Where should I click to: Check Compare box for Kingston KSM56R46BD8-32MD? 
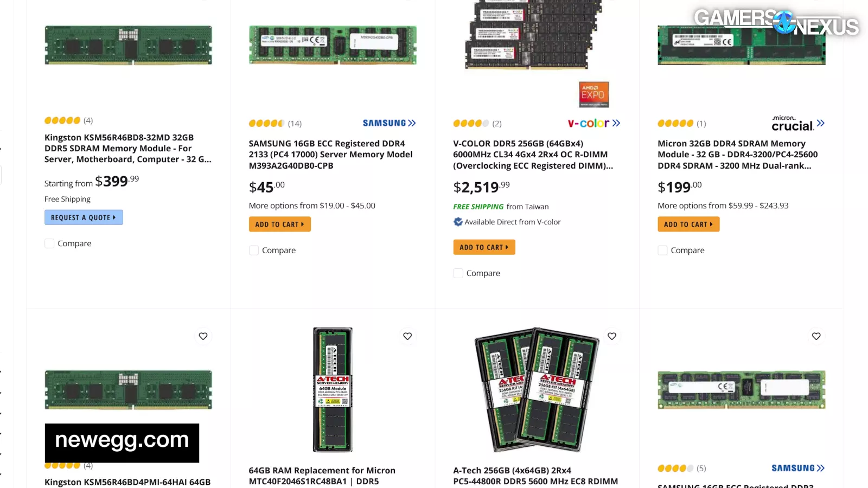(x=49, y=243)
